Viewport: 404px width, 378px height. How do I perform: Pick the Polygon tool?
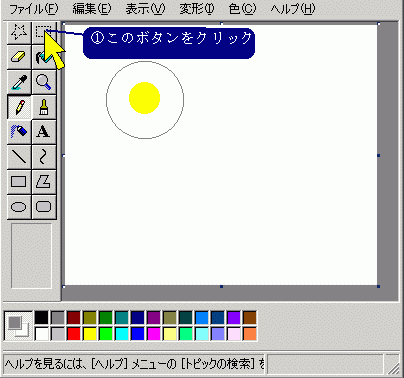click(44, 182)
